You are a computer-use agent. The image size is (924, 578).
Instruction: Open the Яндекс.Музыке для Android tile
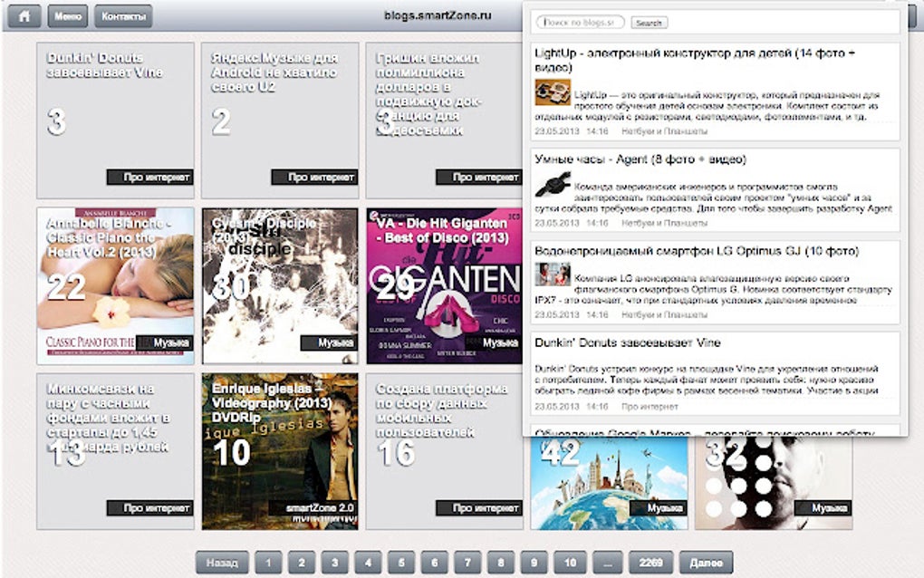(x=280, y=120)
